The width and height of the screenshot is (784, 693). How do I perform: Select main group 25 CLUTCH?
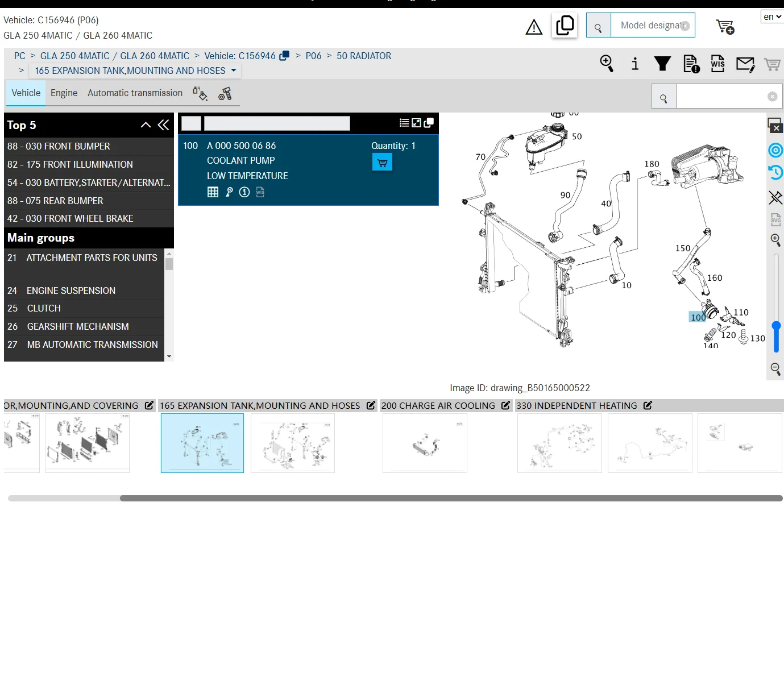84,308
